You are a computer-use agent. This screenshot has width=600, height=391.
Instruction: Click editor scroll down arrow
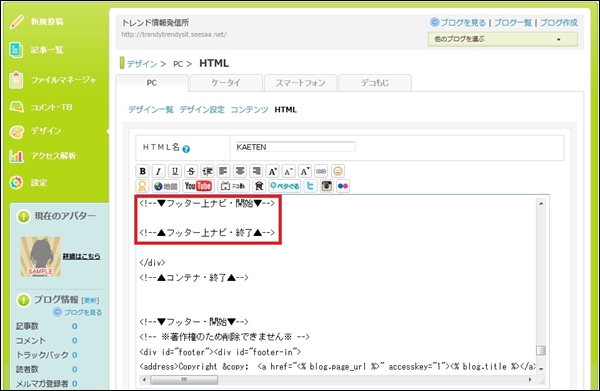coord(541,369)
